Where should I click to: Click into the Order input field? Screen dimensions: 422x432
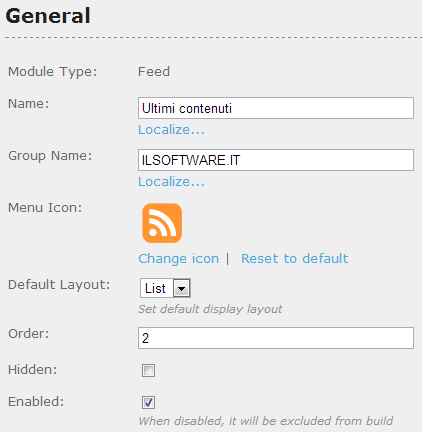pos(276,338)
